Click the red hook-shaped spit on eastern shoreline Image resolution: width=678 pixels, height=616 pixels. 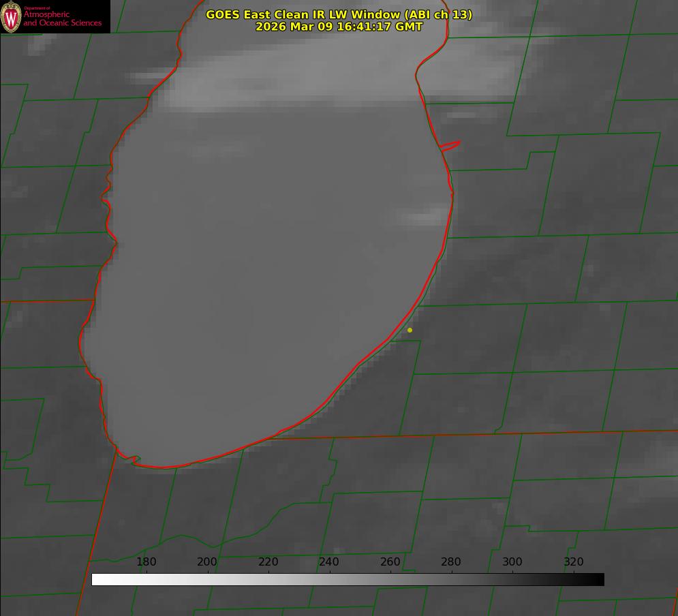[451, 144]
